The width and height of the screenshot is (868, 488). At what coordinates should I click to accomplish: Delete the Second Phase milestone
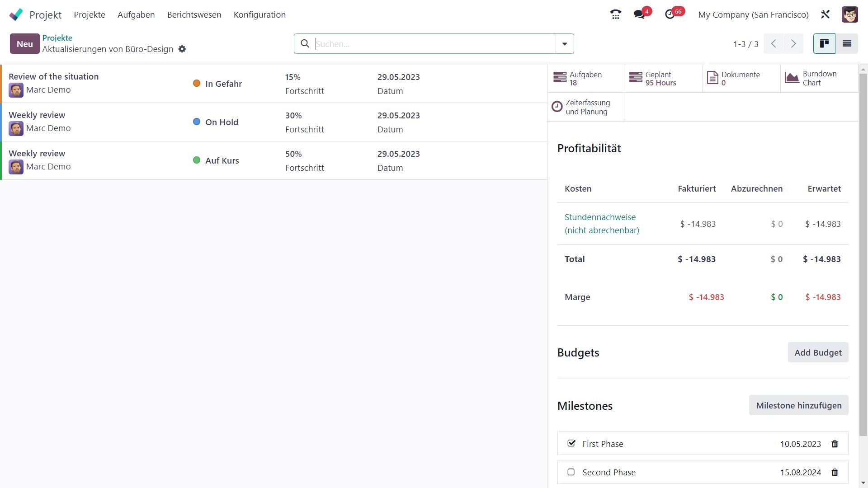coord(835,472)
